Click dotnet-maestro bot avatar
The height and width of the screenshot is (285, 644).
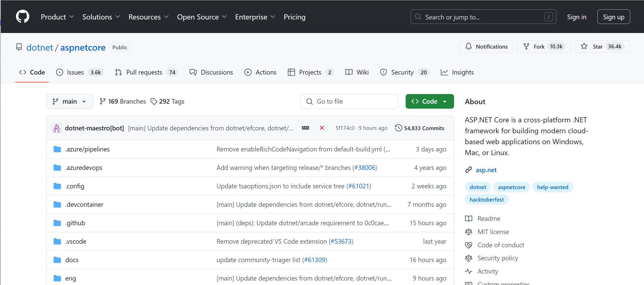(x=56, y=128)
